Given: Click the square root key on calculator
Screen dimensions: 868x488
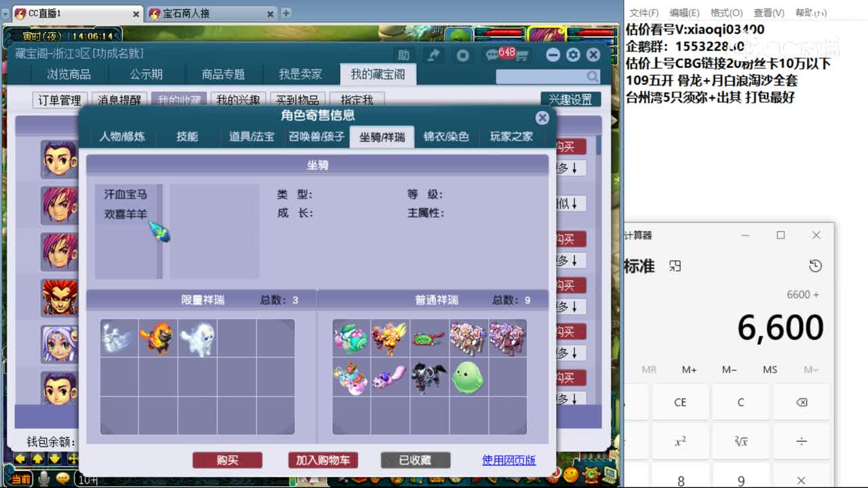Looking at the screenshot, I should 741,441.
